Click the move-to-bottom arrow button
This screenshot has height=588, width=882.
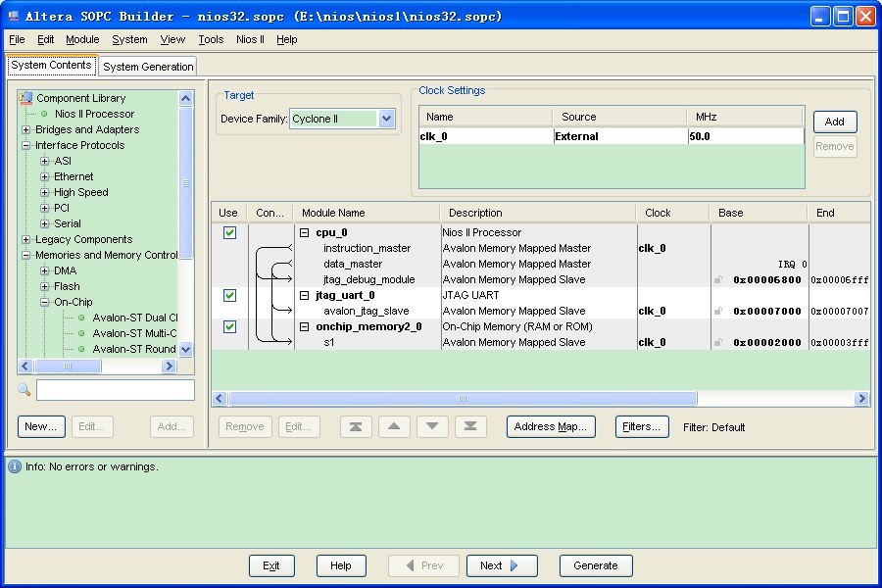pyautogui.click(x=470, y=426)
